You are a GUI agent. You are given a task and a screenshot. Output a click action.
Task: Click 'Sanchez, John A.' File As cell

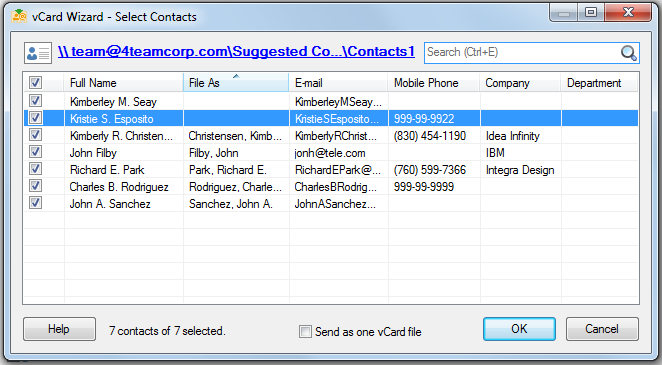coord(236,204)
